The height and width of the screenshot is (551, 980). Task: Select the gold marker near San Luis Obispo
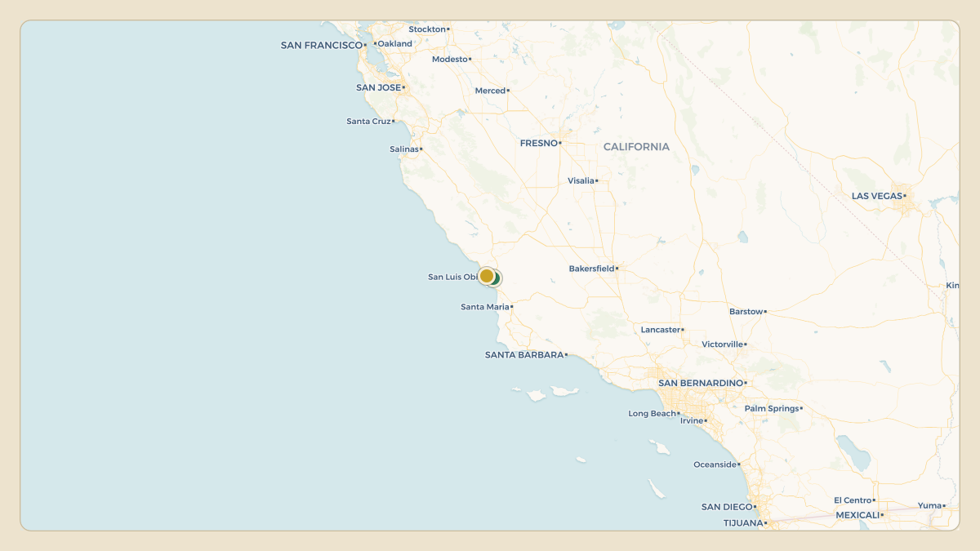[x=487, y=276]
